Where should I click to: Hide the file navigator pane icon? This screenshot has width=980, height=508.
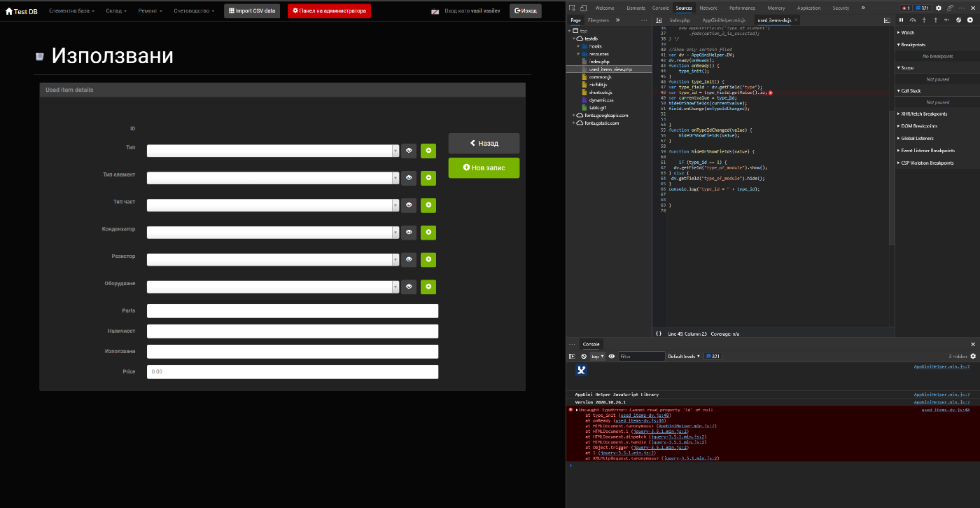pos(659,20)
